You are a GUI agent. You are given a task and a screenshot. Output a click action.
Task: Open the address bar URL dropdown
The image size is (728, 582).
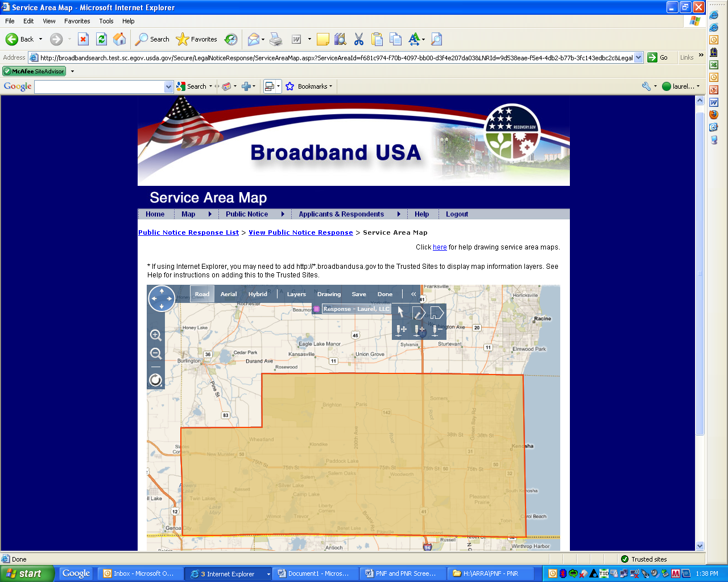(639, 57)
